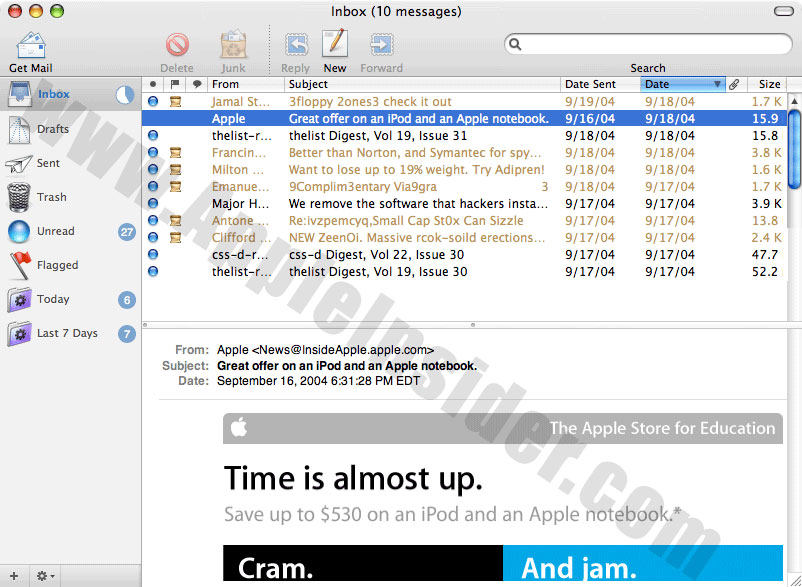
Task: Toggle unread dot on Antone message
Action: pos(152,220)
